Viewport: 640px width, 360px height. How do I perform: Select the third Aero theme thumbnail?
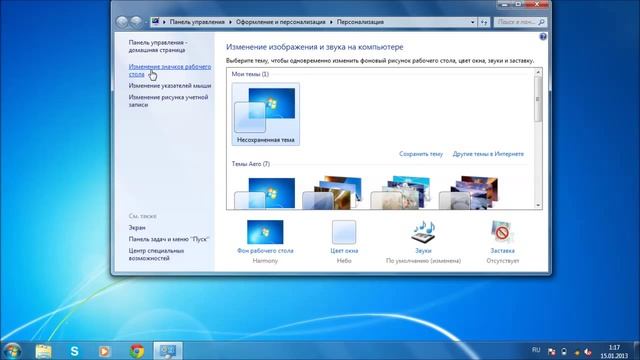click(401, 193)
